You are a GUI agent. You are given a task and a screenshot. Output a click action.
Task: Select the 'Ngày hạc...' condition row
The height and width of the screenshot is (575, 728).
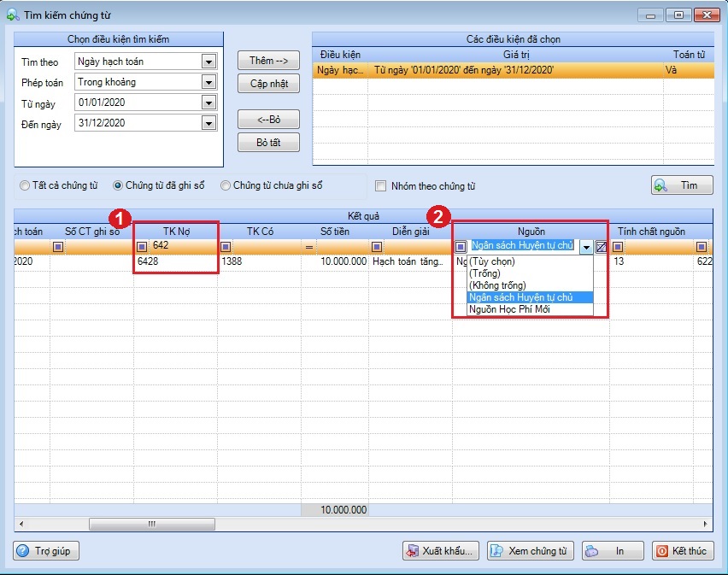coord(514,71)
